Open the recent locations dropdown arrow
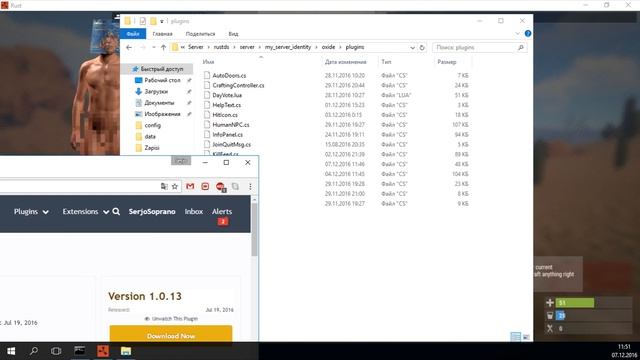 click(153, 47)
